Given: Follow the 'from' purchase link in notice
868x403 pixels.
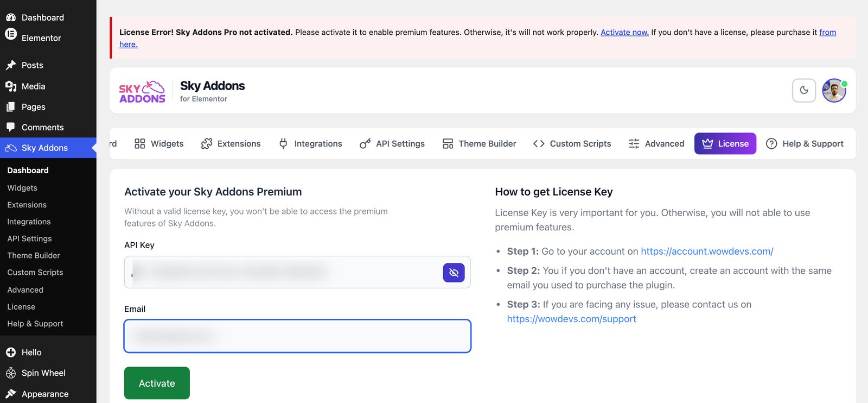Looking at the screenshot, I should pyautogui.click(x=827, y=32).
